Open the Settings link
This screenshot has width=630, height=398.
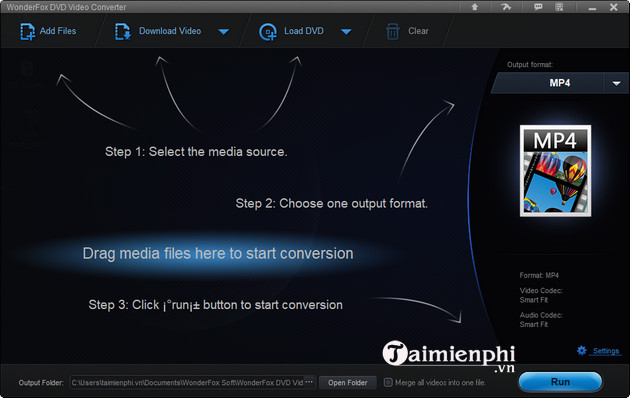[606, 351]
